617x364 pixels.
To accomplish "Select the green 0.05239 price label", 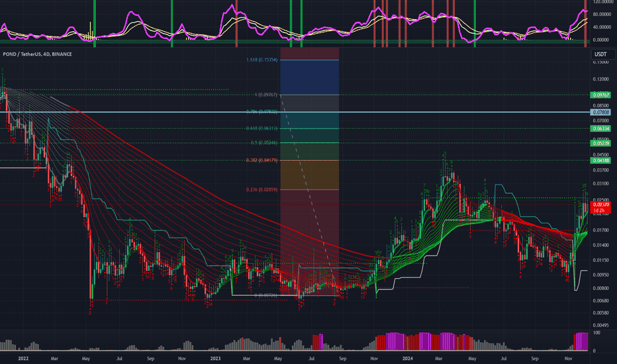I will [x=601, y=143].
